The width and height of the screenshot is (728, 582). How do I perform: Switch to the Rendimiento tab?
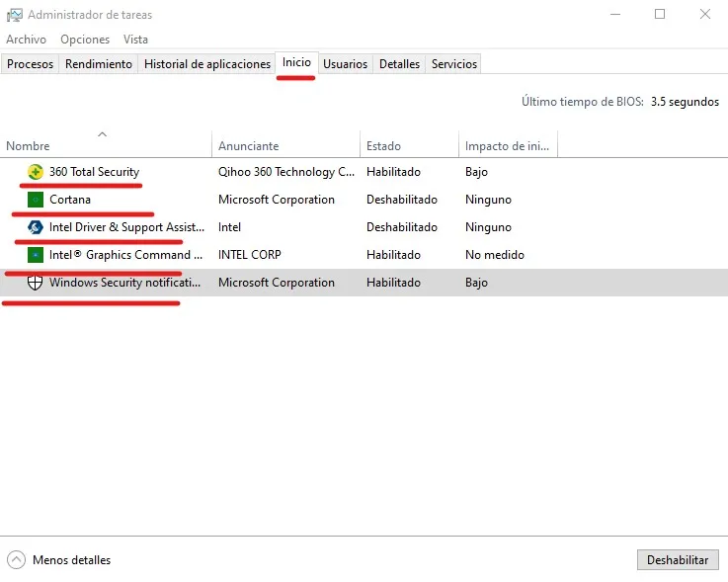pos(99,63)
